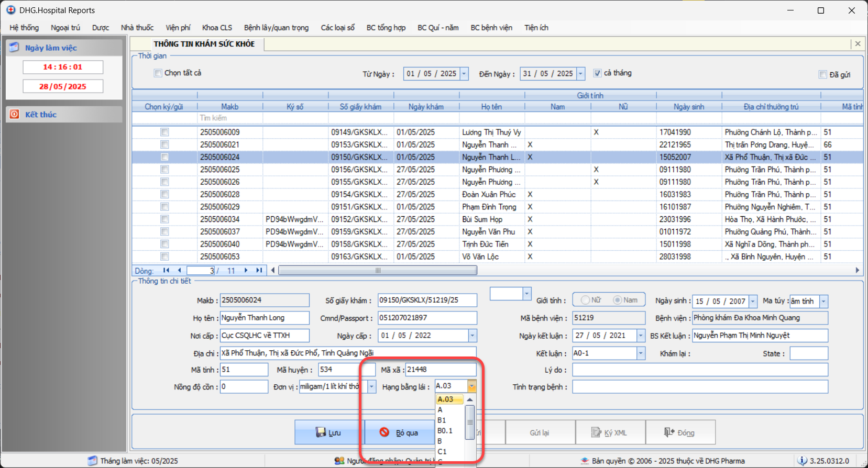Screen dimensions: 868x468
Task: Open the Tiện ích menu
Action: point(536,28)
